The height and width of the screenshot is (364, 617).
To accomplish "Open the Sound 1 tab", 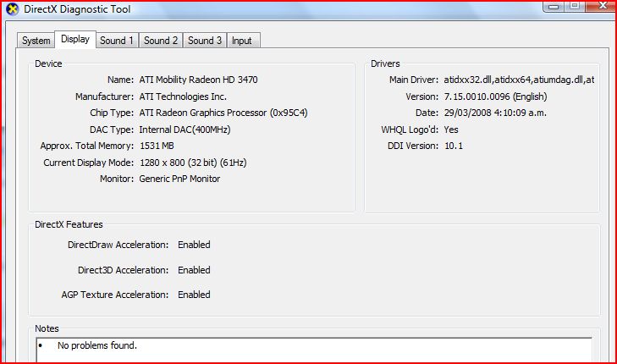I will [x=117, y=41].
